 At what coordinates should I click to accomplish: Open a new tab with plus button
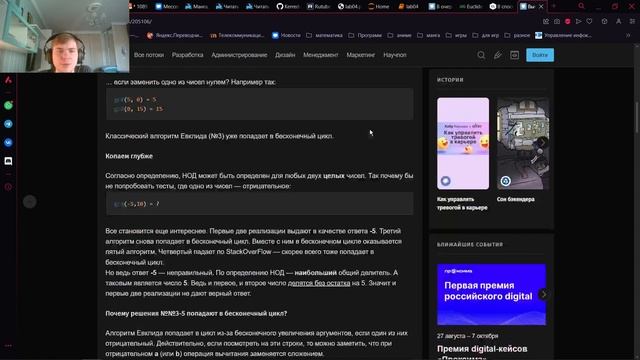tap(554, 6)
